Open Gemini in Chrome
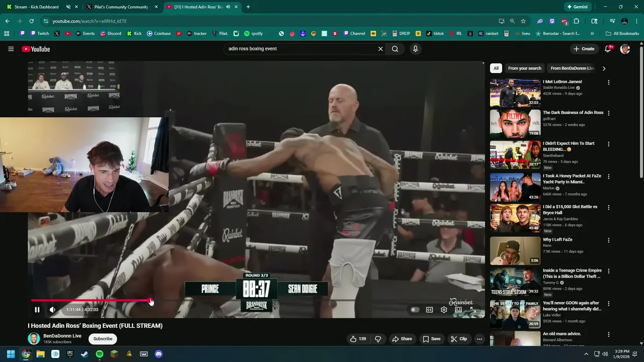 pos(578,7)
